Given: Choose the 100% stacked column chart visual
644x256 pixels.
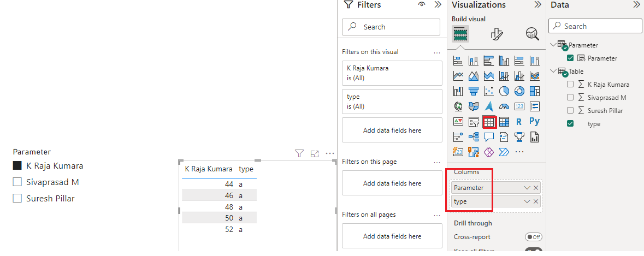Looking at the screenshot, I should (534, 61).
